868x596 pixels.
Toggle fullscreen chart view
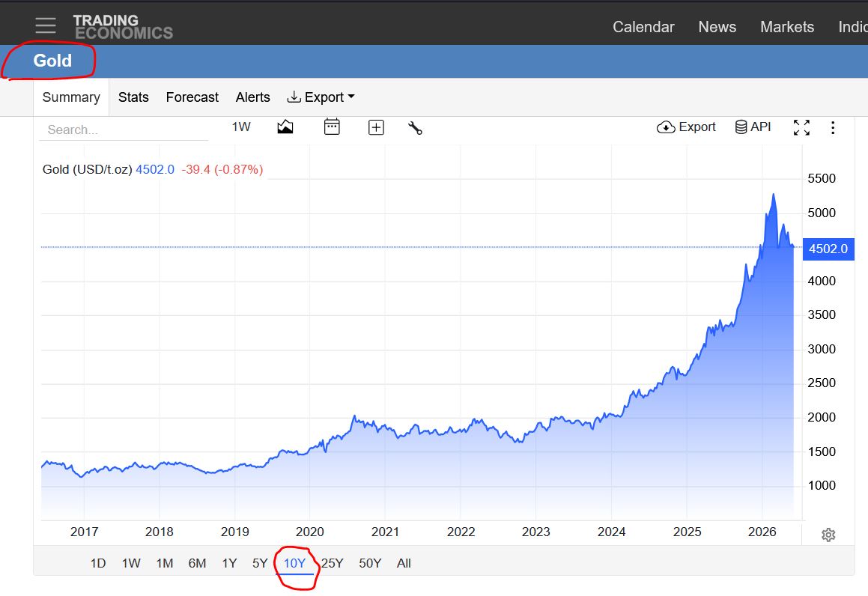801,127
